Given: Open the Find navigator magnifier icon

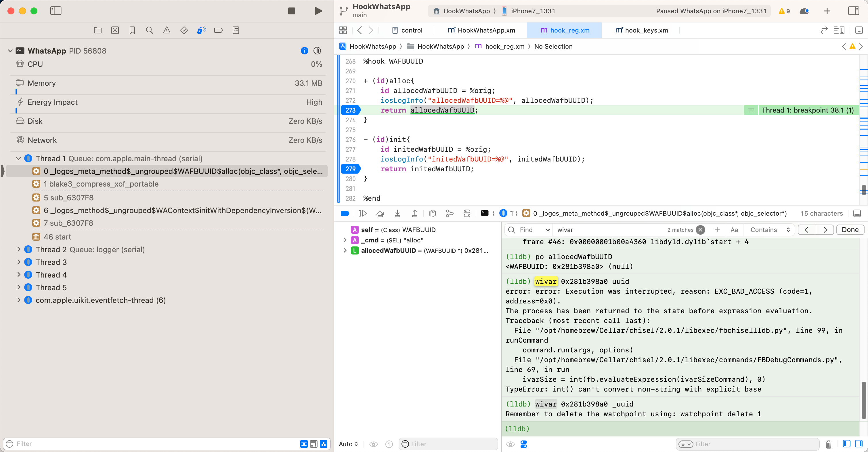Looking at the screenshot, I should 149,30.
